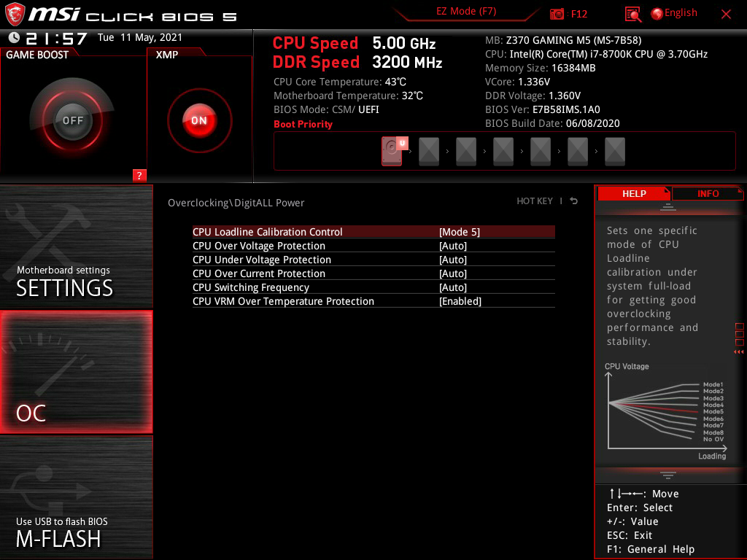Select the sixth boot priority slot
The width and height of the screenshot is (747, 560).
click(578, 152)
